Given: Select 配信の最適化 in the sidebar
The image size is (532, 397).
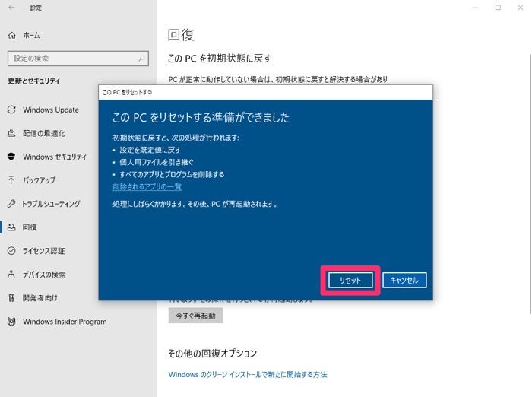Looking at the screenshot, I should click(44, 133).
